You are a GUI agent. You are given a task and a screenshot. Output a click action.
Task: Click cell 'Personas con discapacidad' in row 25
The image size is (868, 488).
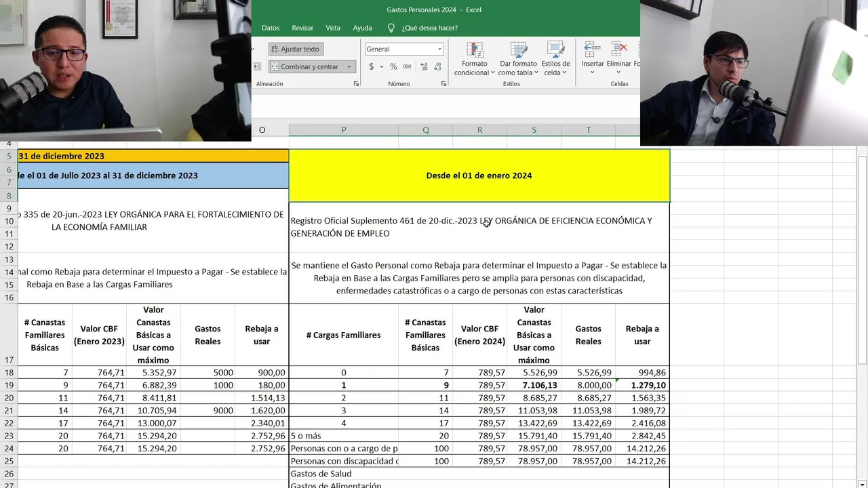tap(344, 461)
